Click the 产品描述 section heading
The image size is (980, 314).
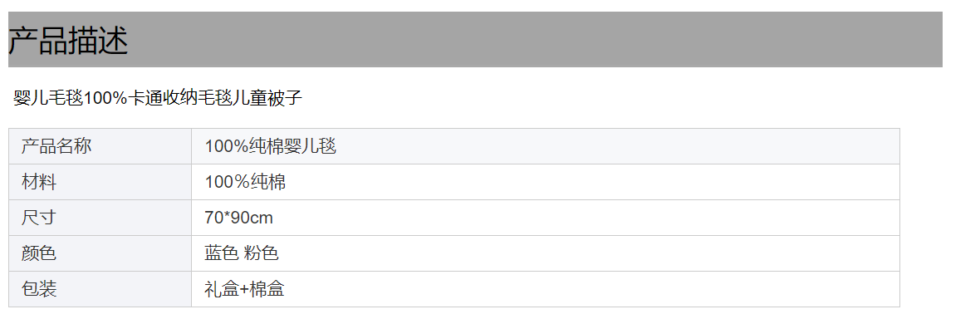pyautogui.click(x=68, y=42)
